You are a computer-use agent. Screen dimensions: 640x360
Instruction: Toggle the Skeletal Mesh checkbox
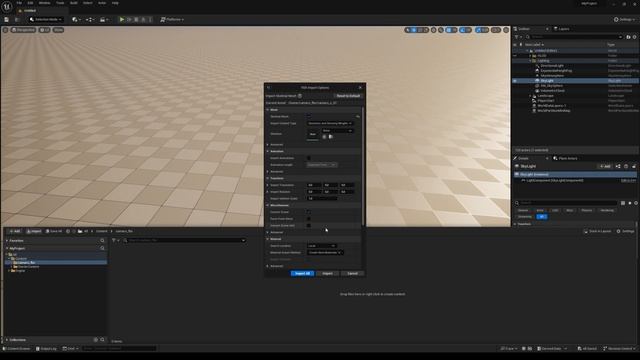click(309, 116)
